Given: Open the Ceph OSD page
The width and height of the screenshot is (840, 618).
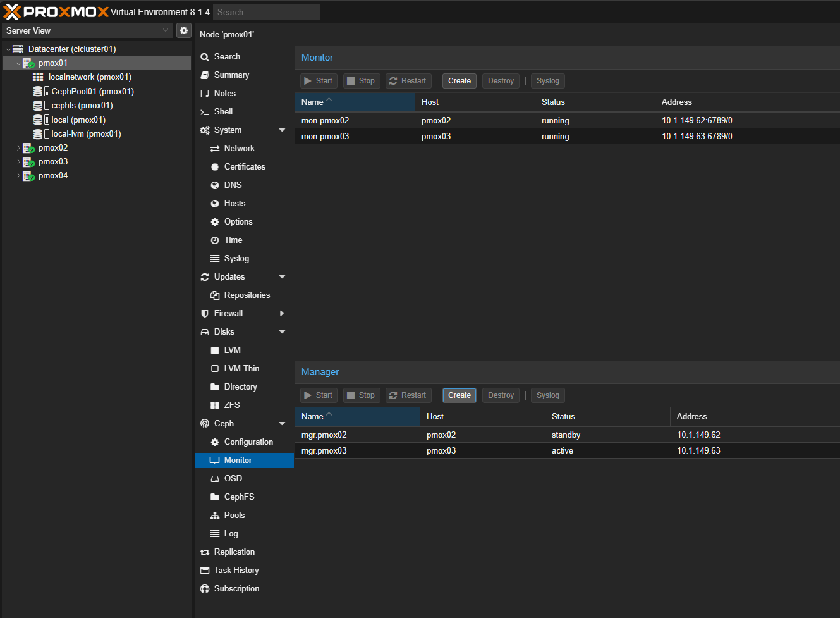Looking at the screenshot, I should 233,478.
